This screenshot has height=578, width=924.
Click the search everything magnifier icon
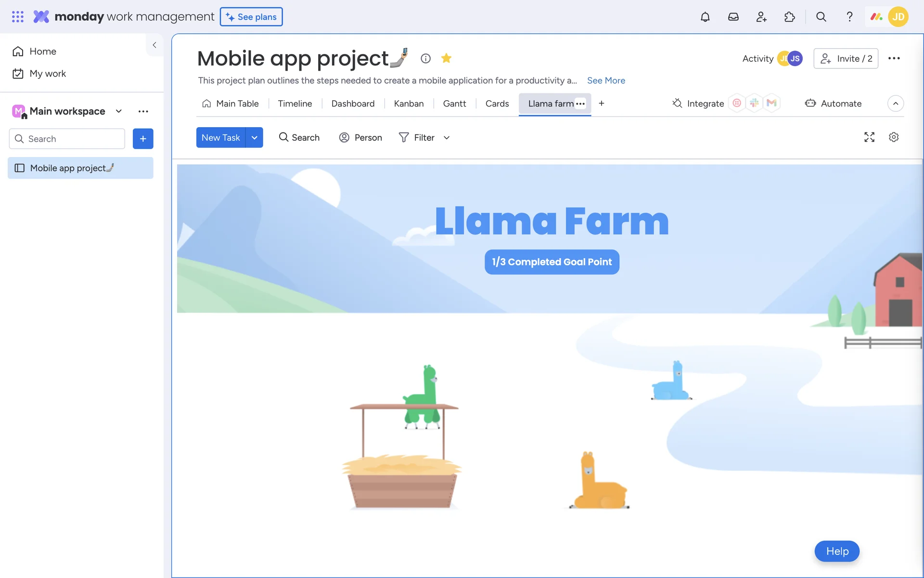point(821,17)
